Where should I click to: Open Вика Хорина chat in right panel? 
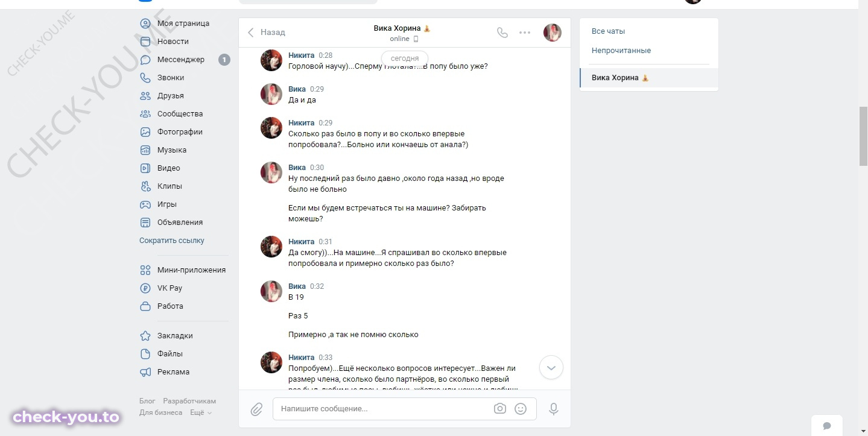coord(649,78)
